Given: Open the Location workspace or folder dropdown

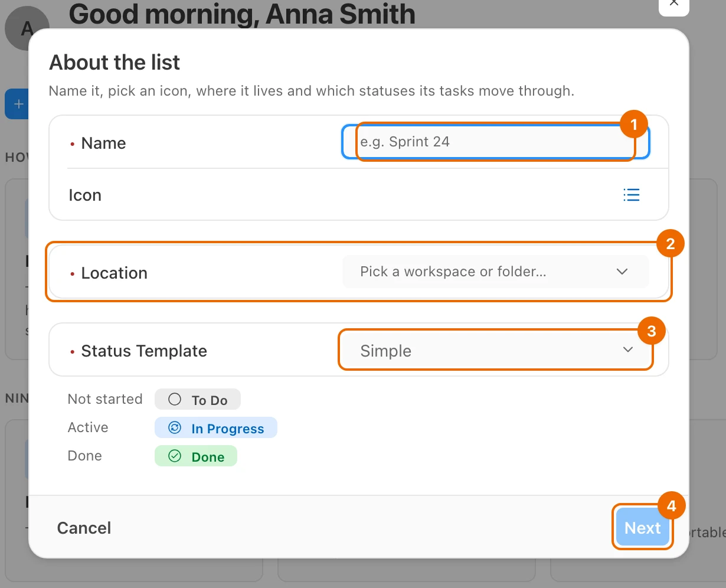Looking at the screenshot, I should [496, 272].
